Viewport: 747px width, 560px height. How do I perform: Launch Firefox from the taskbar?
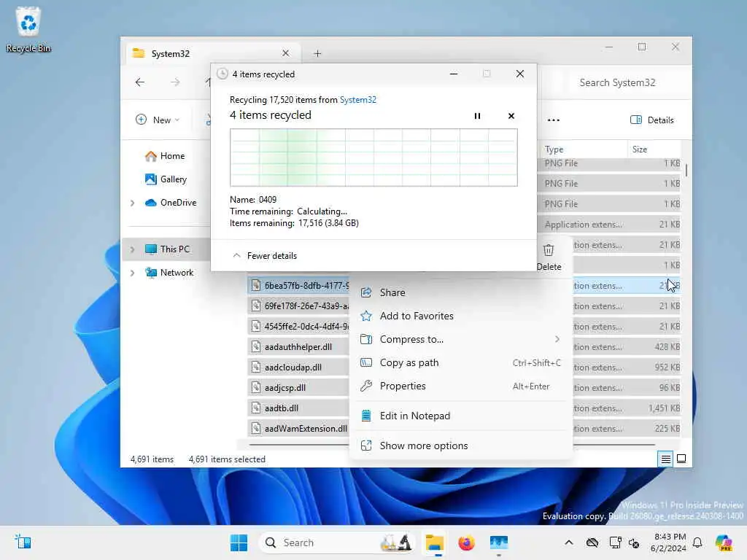466,542
